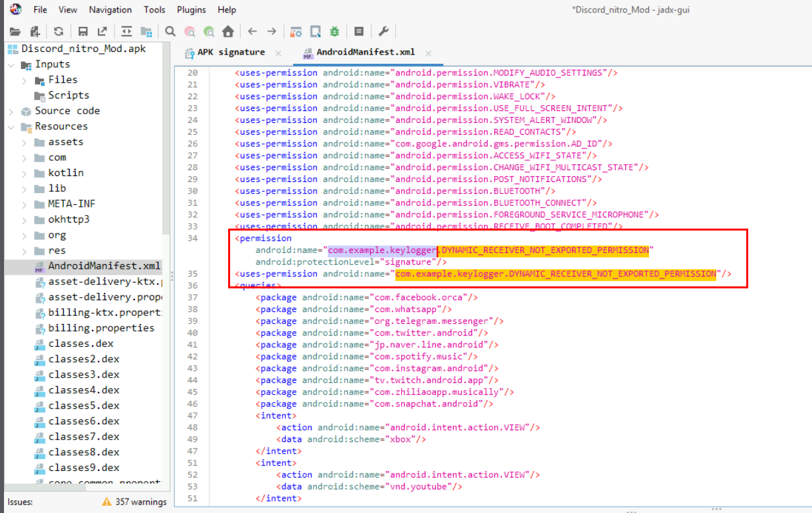812x513 pixels.
Task: Select classes5.dex in the tree
Action: click(84, 405)
